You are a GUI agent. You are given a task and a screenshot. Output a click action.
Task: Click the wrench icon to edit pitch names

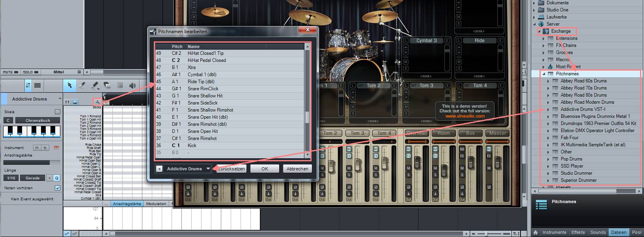[97, 102]
